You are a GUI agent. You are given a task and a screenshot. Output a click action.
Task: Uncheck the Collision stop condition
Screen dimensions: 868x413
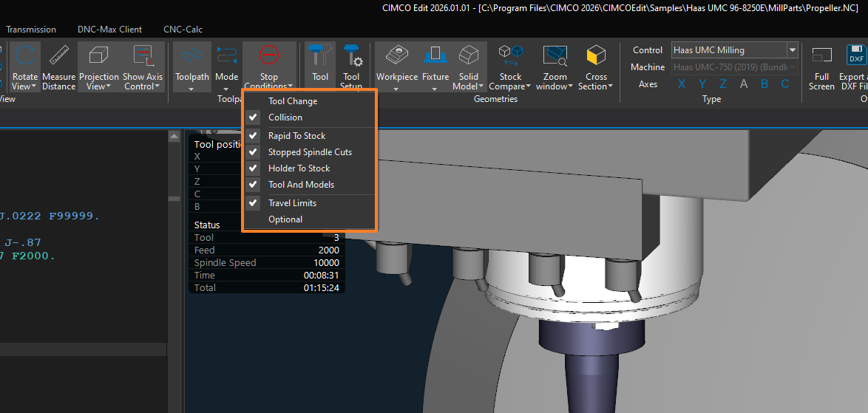coord(285,117)
